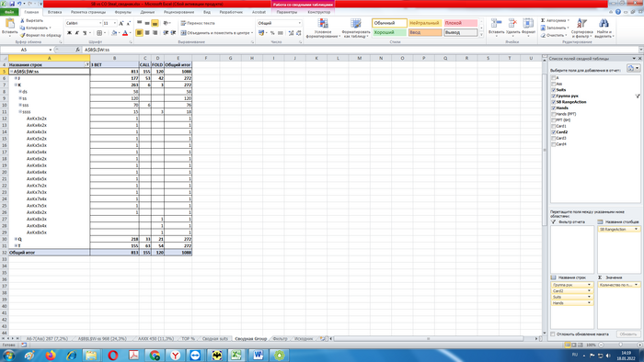Click the percent style icon

coord(272,33)
